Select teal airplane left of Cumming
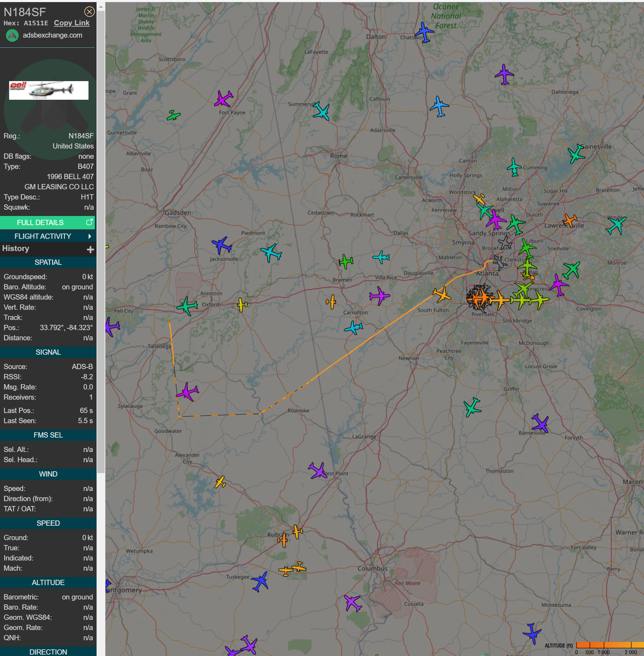Viewport: 644px width, 656px height. click(x=514, y=167)
